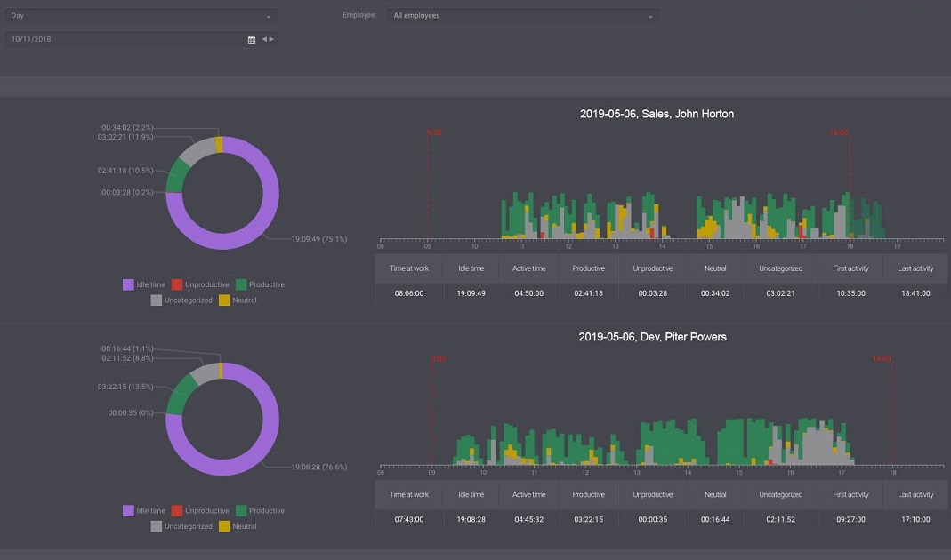Screen dimensions: 951x560
Task: Select John Horton's active time 04:50:00
Action: point(528,293)
